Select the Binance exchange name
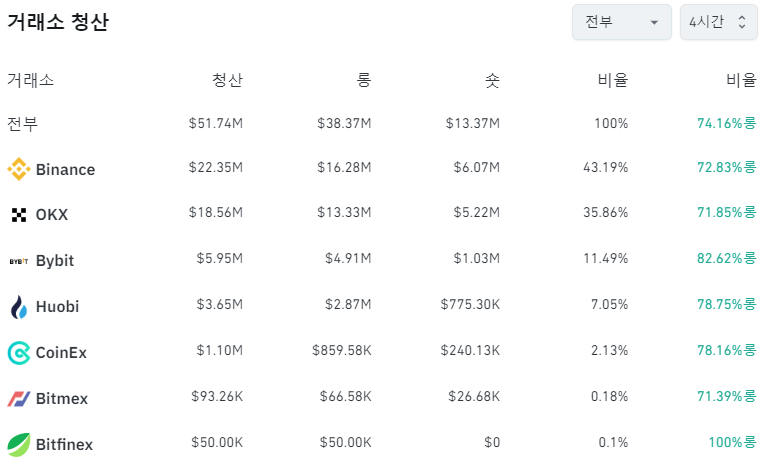Image resolution: width=766 pixels, height=469 pixels. click(65, 170)
